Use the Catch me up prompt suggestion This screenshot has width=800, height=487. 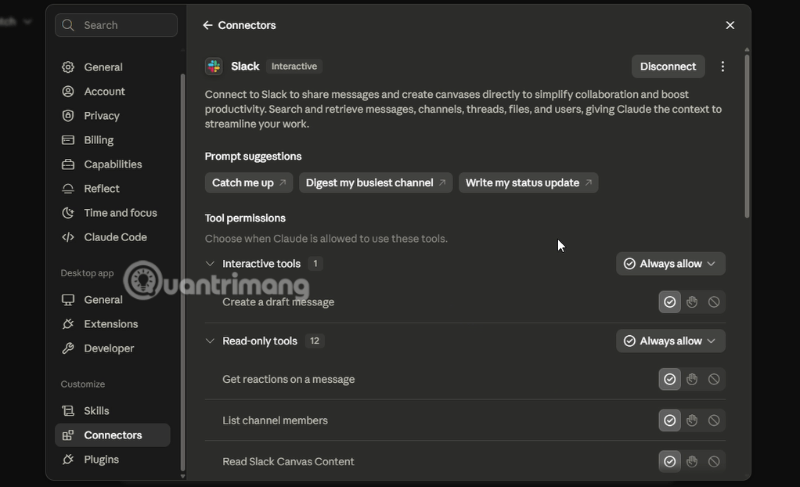pyautogui.click(x=249, y=183)
